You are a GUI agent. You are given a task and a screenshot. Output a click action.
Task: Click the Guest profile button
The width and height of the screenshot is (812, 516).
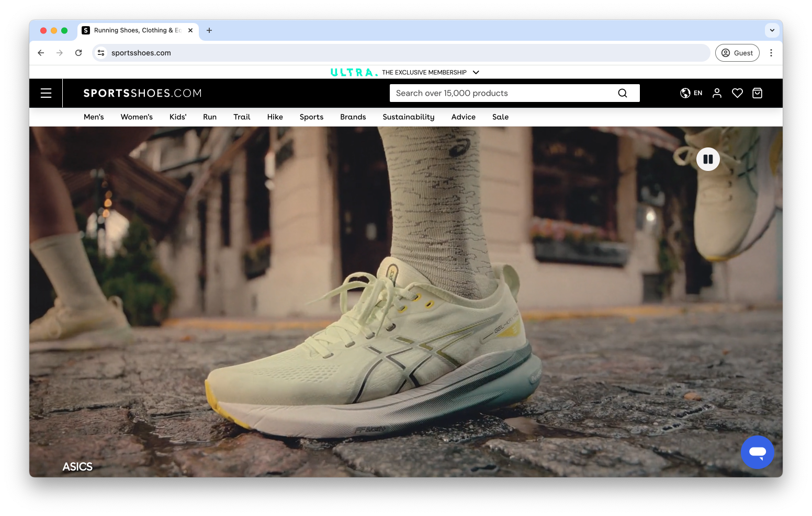(737, 53)
